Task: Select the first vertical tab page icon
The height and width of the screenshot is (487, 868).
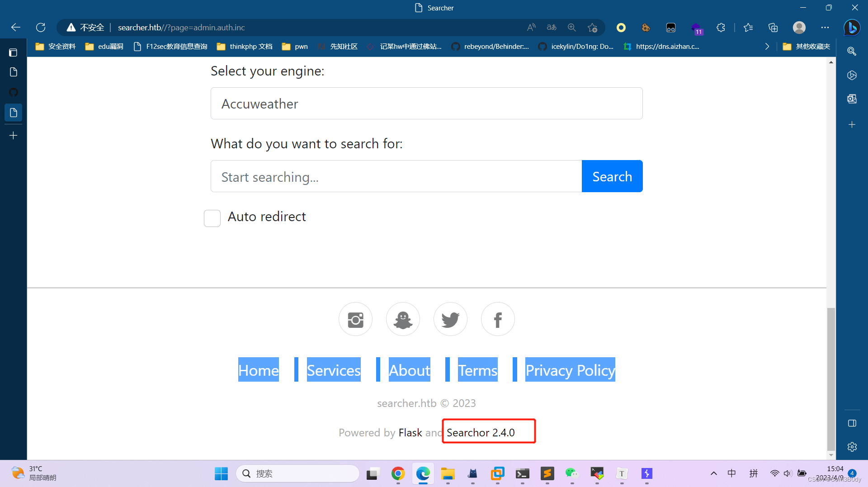Action: click(13, 72)
